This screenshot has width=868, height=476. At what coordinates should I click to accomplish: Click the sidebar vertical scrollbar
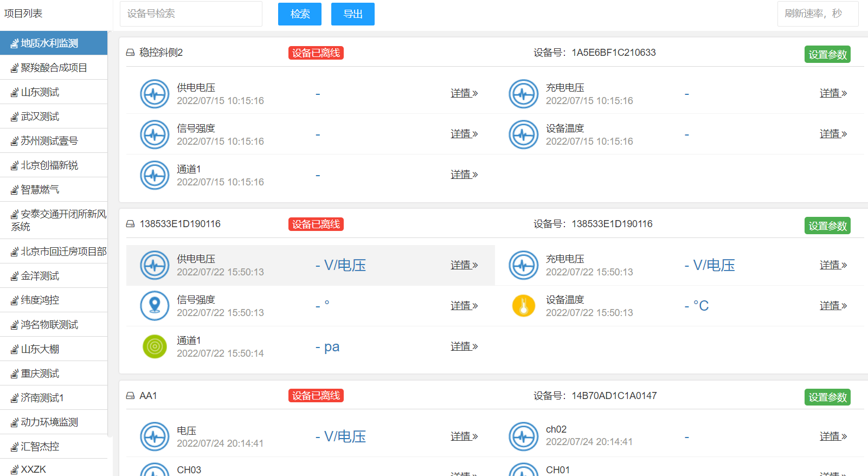(x=110, y=234)
